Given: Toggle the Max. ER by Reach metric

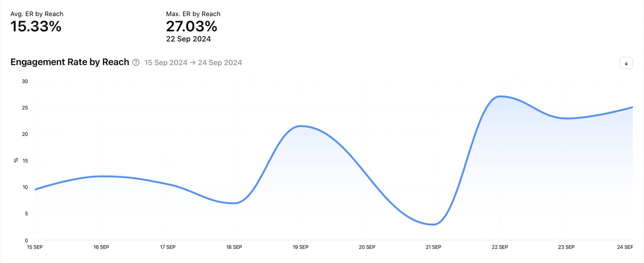Looking at the screenshot, I should (193, 14).
